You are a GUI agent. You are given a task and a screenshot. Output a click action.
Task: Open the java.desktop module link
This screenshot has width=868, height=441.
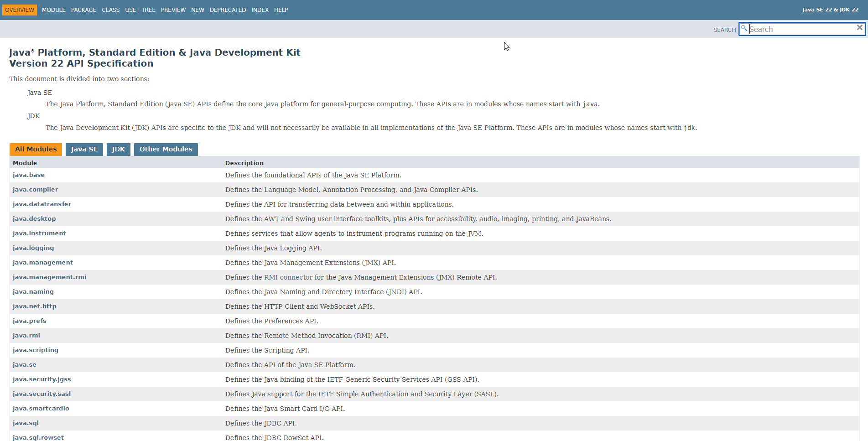(34, 219)
